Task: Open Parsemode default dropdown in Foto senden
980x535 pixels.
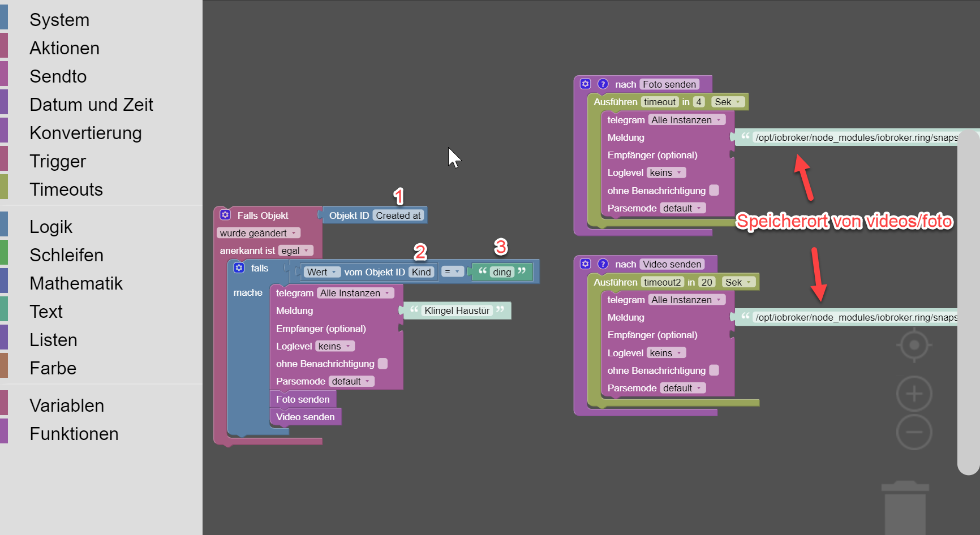Action: pyautogui.click(x=682, y=208)
